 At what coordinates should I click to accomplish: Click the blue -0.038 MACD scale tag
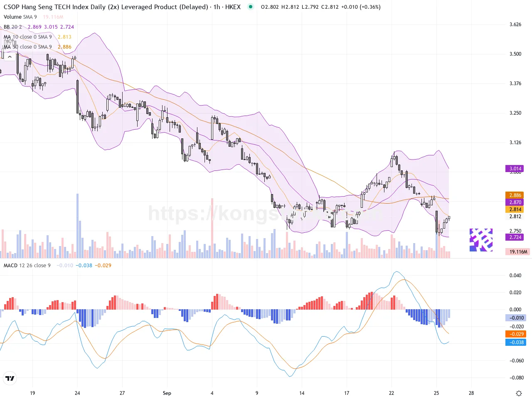[516, 342]
